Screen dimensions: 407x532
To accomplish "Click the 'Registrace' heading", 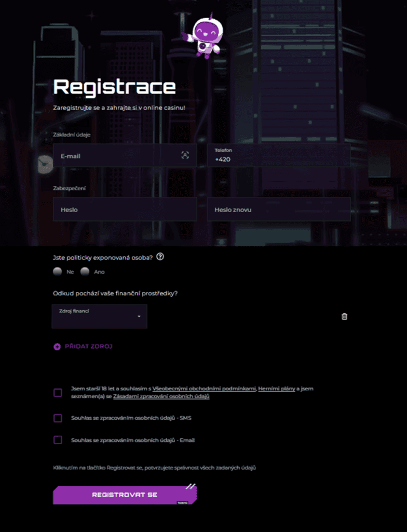I will pyautogui.click(x=114, y=87).
